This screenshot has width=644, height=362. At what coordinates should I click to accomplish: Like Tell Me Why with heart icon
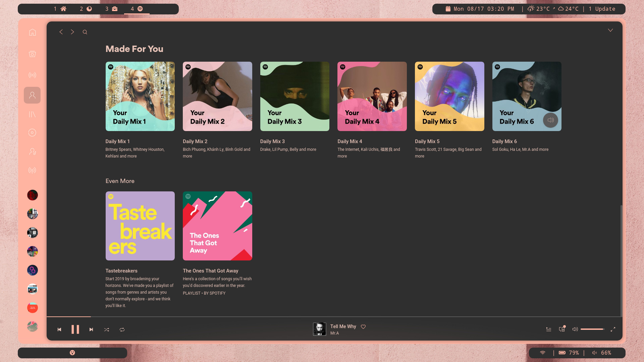coord(363,327)
